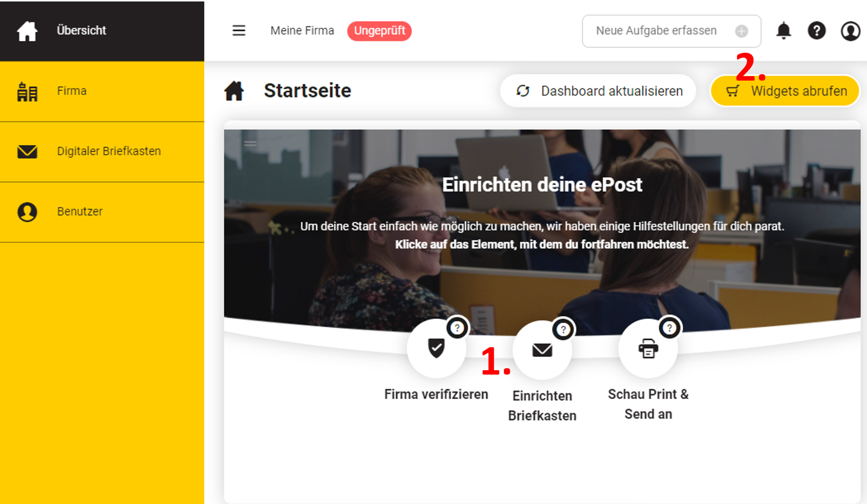Open help bubble on Firma verifizieren
Image resolution: width=867 pixels, height=504 pixels.
point(457,328)
